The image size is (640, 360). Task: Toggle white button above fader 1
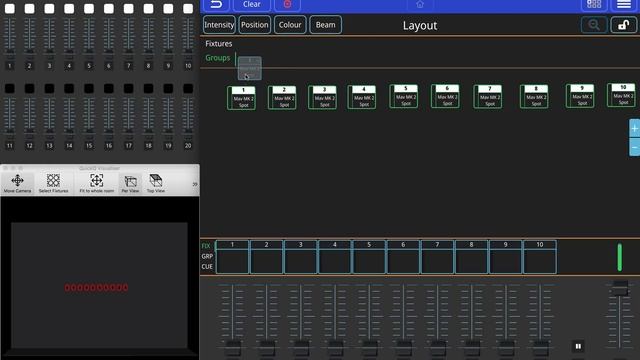[10, 9]
